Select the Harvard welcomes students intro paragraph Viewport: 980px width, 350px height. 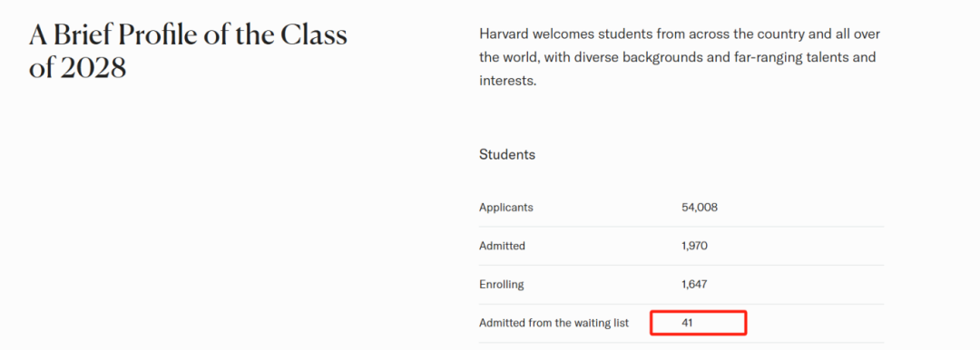click(680, 57)
